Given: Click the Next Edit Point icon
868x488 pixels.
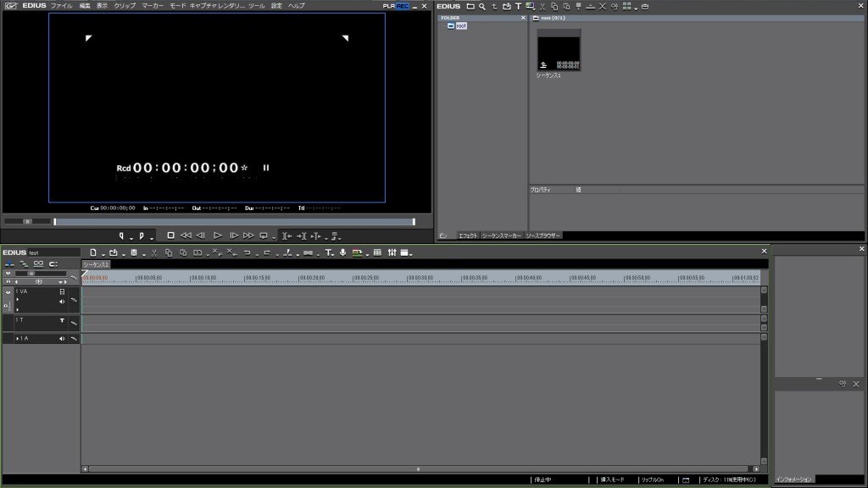Looking at the screenshot, I should click(x=301, y=236).
